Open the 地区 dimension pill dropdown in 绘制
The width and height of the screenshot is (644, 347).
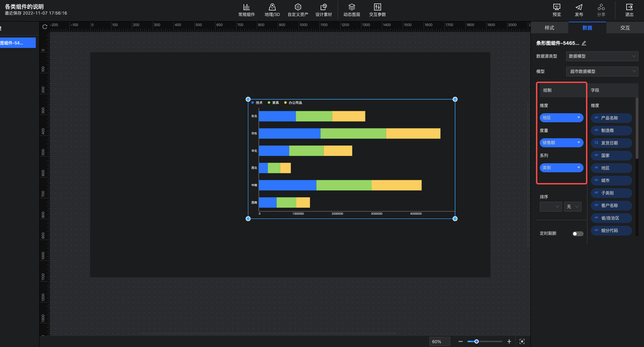[561, 118]
